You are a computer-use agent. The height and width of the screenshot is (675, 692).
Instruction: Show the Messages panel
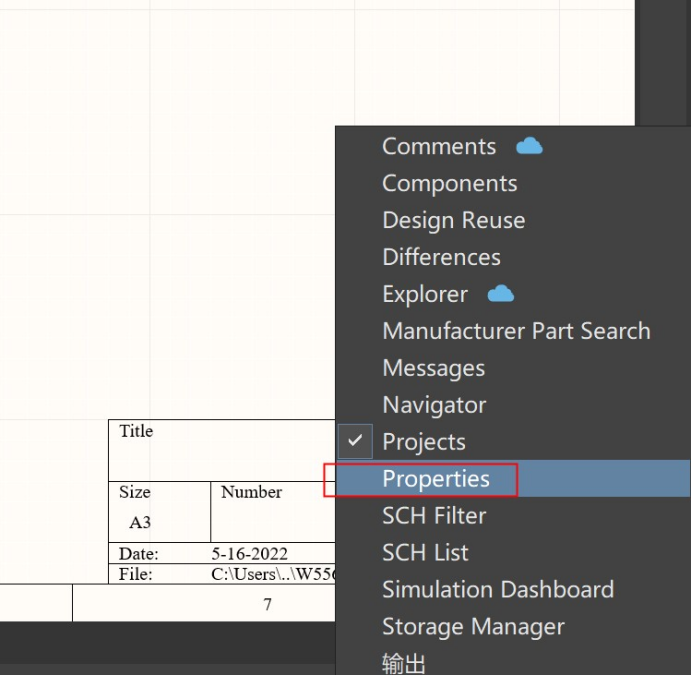coord(433,369)
